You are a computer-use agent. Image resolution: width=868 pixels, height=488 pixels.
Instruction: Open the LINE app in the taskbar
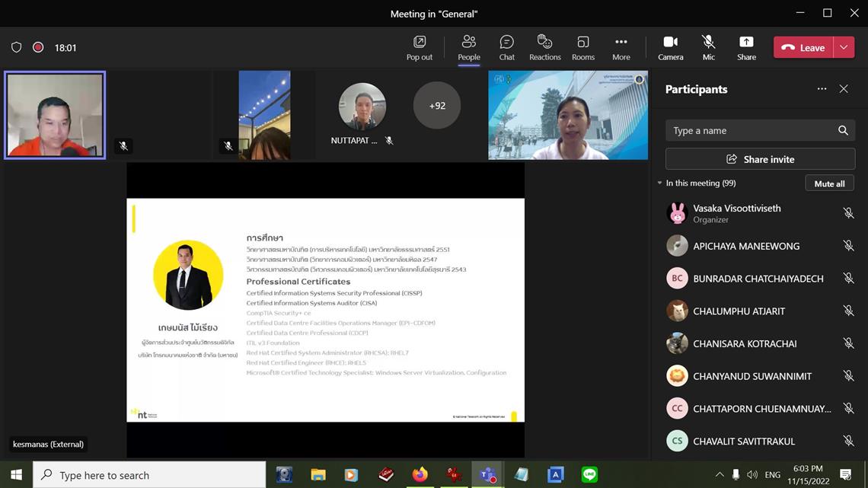[x=589, y=475]
